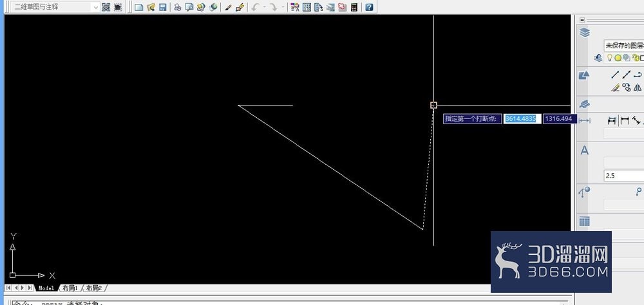Select the Line drawing tool
This screenshot has height=305, width=644.
pos(615,75)
